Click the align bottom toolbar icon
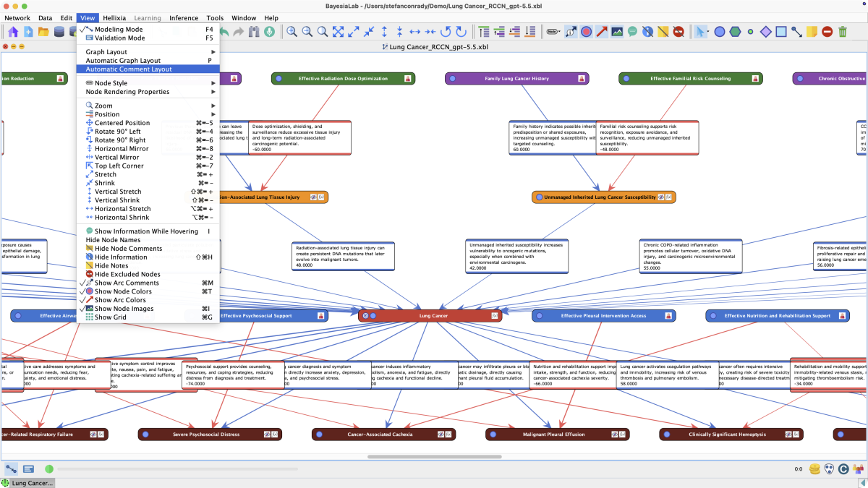Viewport: 868px width, 488px height. tap(529, 32)
